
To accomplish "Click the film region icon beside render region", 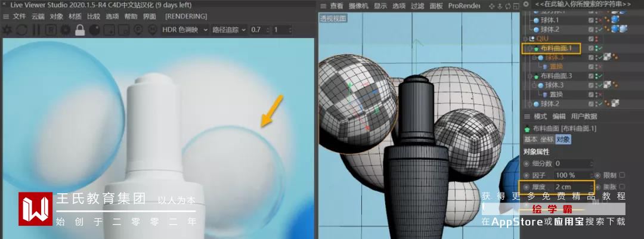I will pyautogui.click(x=123, y=30).
